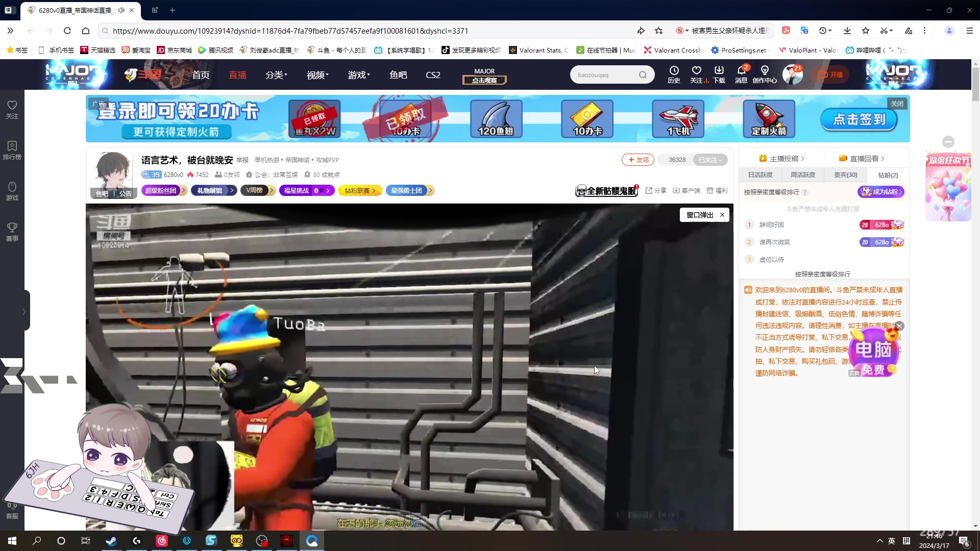Switch to 周活跃度 tab
This screenshot has width=980, height=551.
pyautogui.click(x=803, y=175)
